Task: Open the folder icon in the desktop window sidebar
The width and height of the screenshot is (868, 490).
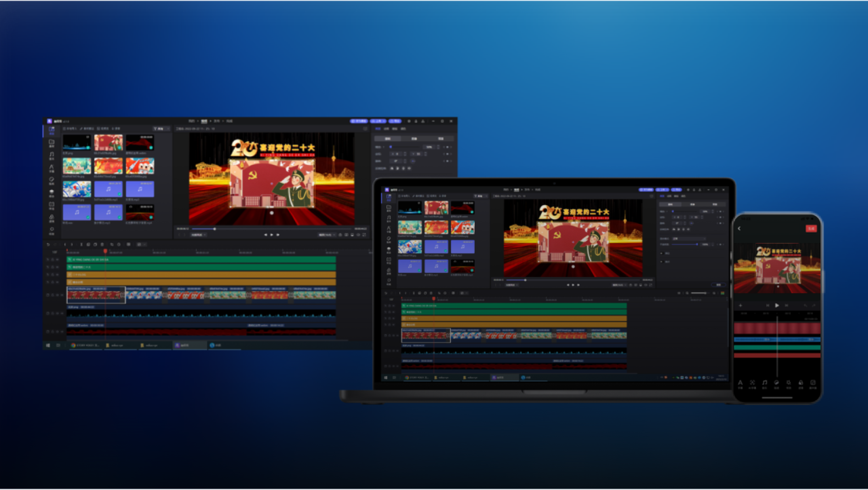Action: point(52,142)
